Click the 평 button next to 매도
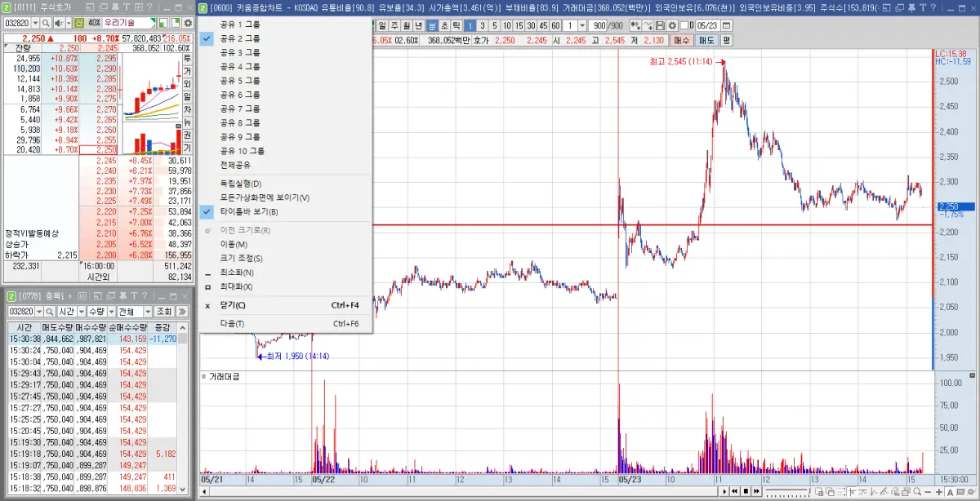This screenshot has height=501, width=980. click(x=726, y=40)
